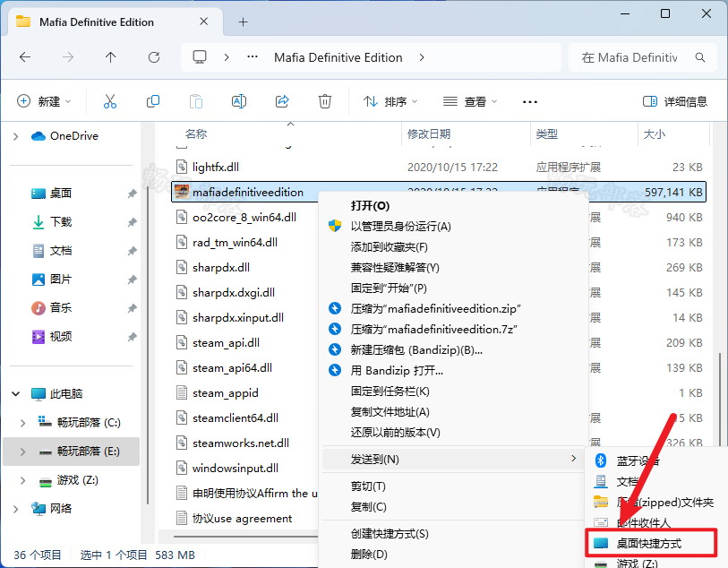
Task: Toggle the Details pane (详细信息) button
Action: tap(675, 101)
